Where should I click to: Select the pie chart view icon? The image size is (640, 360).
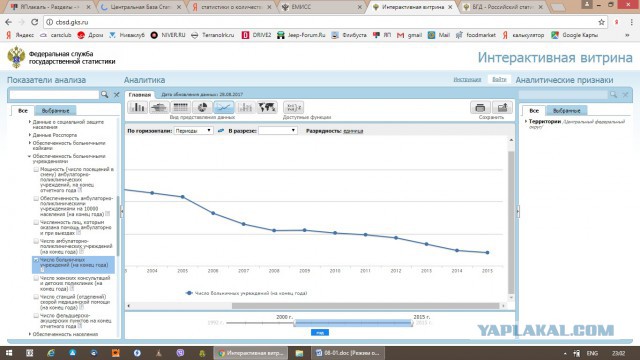tap(202, 107)
